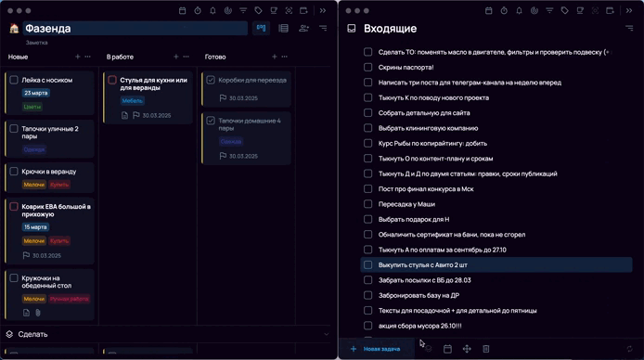The height and width of the screenshot is (360, 644).
Task: Click the tags icon in right window toolbar
Action: 565,11
